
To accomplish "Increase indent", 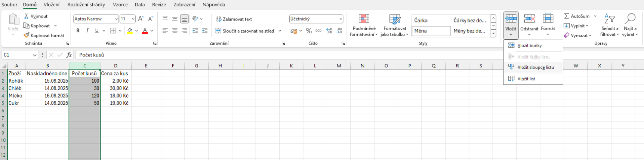I will 205,31.
